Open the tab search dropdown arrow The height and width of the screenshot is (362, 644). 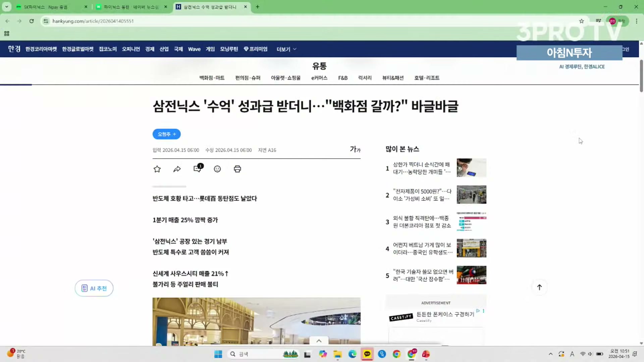pos(6,7)
